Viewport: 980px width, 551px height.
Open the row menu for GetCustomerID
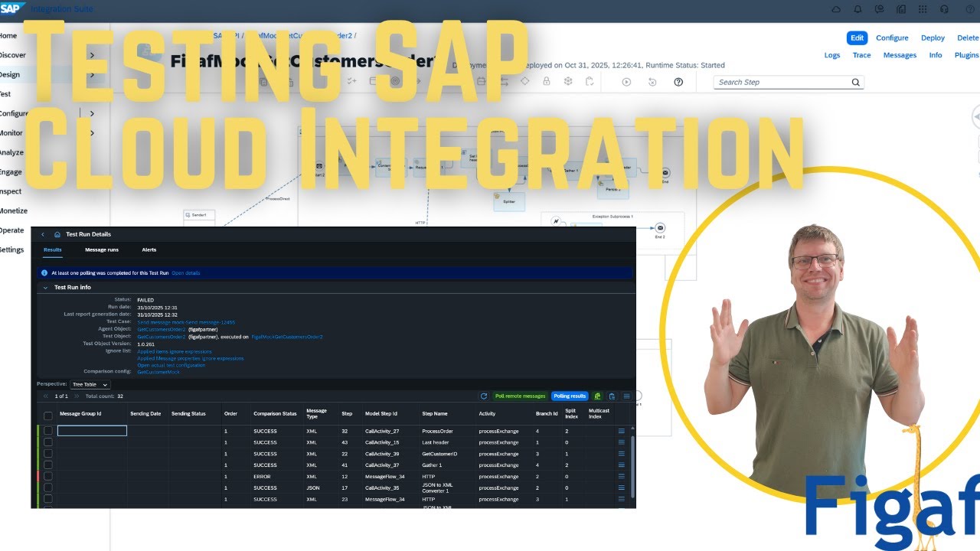(622, 454)
